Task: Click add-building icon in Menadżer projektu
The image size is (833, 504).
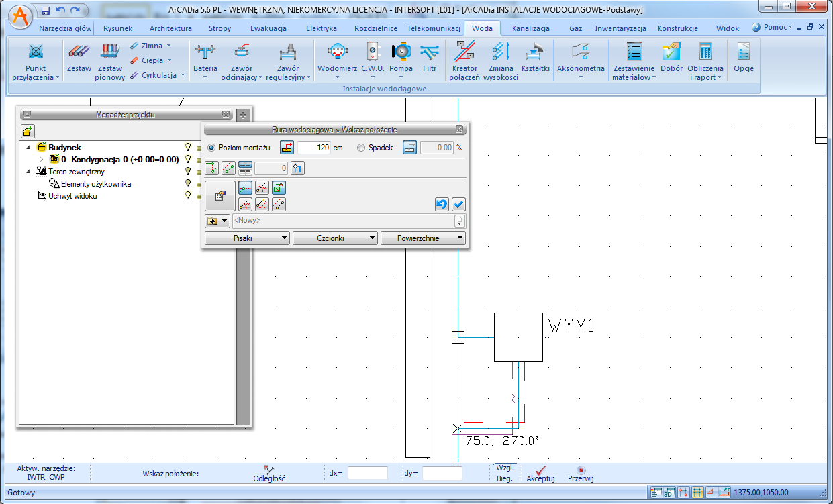Action: pyautogui.click(x=28, y=131)
